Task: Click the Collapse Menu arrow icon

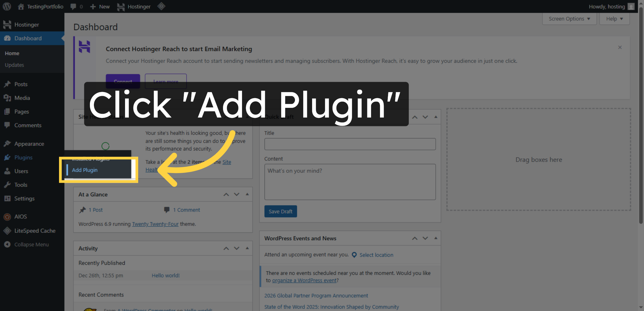Action: [x=7, y=244]
